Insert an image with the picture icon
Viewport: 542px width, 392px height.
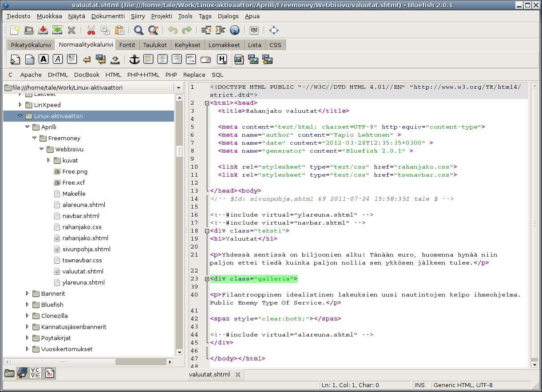tap(239, 59)
